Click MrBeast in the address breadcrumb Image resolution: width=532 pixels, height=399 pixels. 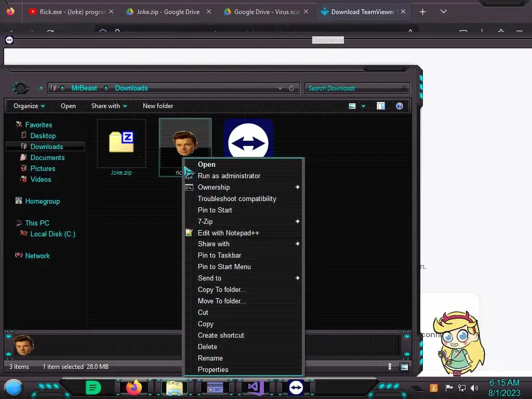(84, 88)
